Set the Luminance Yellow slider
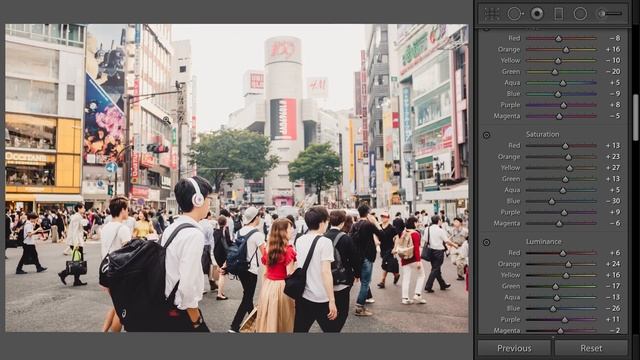 (x=561, y=276)
